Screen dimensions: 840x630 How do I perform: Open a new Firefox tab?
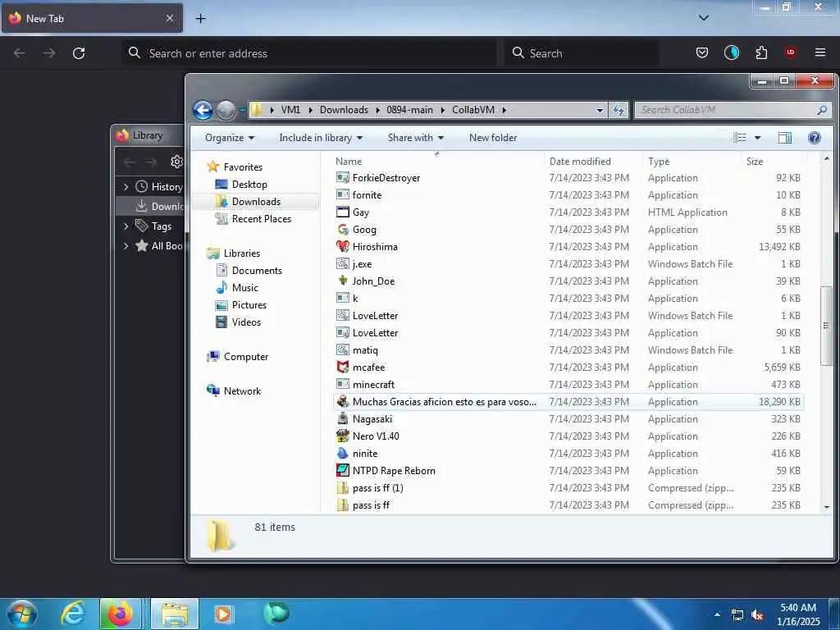pyautogui.click(x=200, y=18)
